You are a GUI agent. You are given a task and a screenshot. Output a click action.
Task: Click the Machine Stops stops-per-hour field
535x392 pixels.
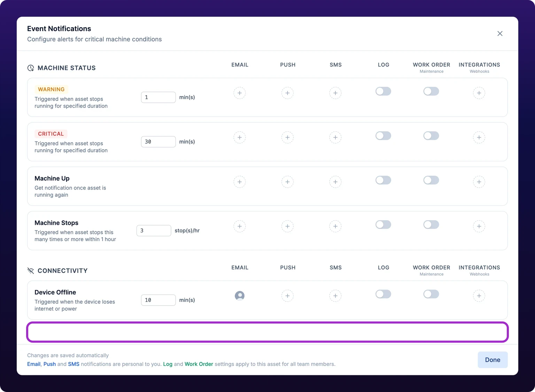(154, 231)
